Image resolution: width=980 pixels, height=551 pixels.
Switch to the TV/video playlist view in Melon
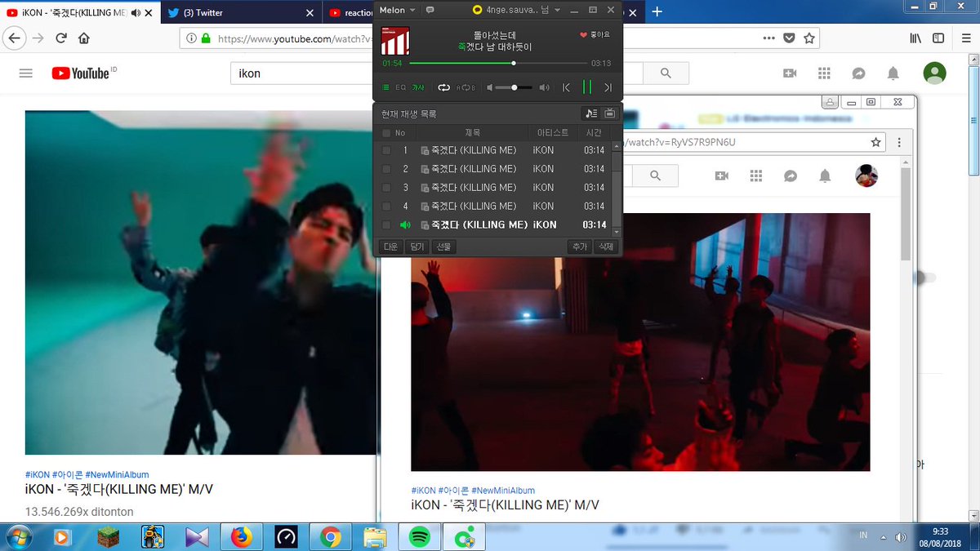[x=609, y=113]
